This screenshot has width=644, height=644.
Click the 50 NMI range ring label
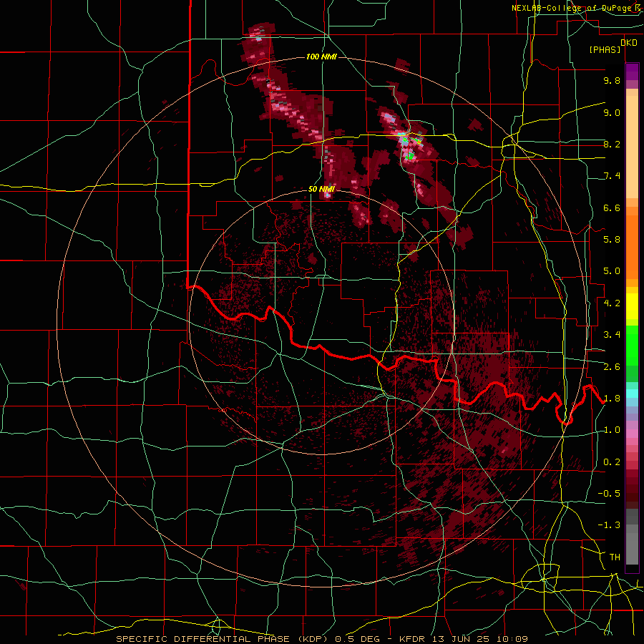click(321, 189)
